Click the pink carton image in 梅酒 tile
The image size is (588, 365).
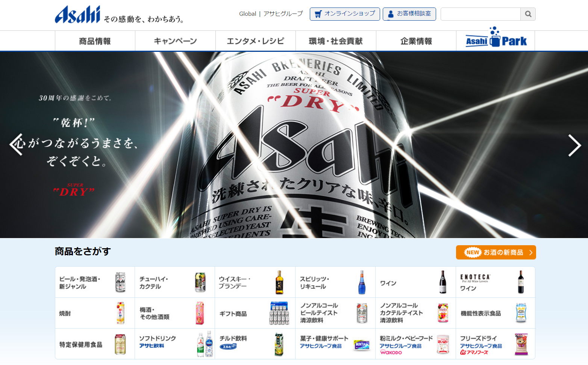[200, 313]
